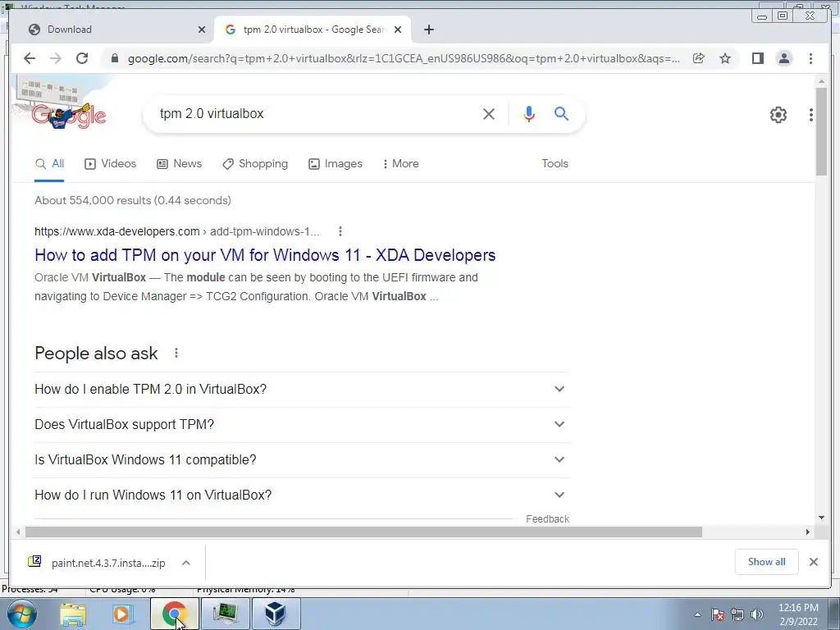840x630 pixels.
Task: Reload the page with the refresh icon
Action: pyautogui.click(x=82, y=58)
